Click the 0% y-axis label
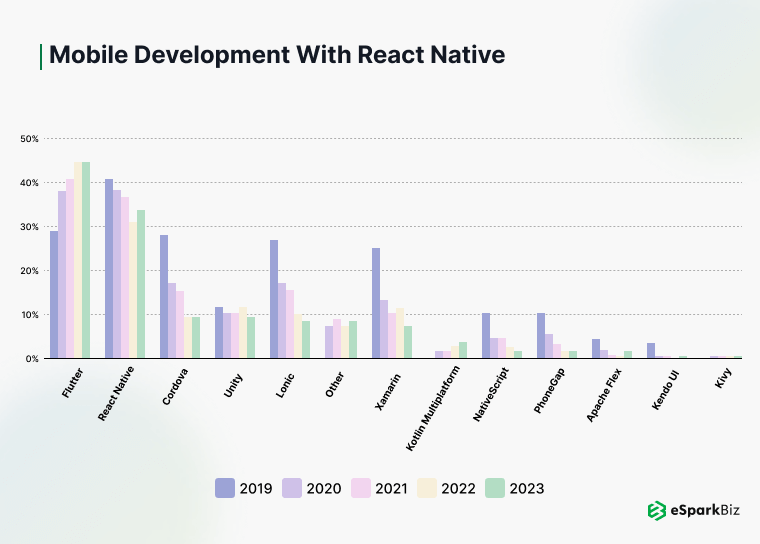The image size is (760, 544). (x=32, y=359)
